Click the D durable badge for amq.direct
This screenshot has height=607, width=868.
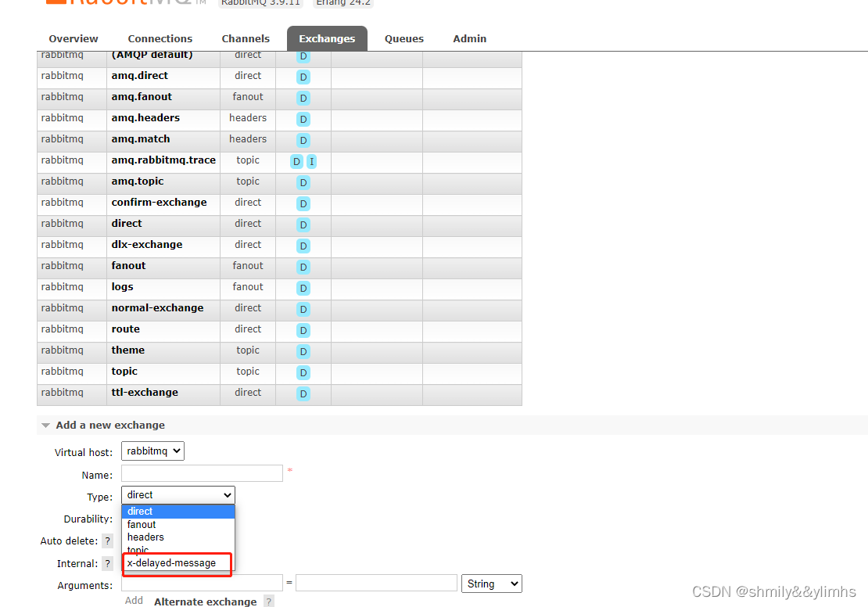303,77
